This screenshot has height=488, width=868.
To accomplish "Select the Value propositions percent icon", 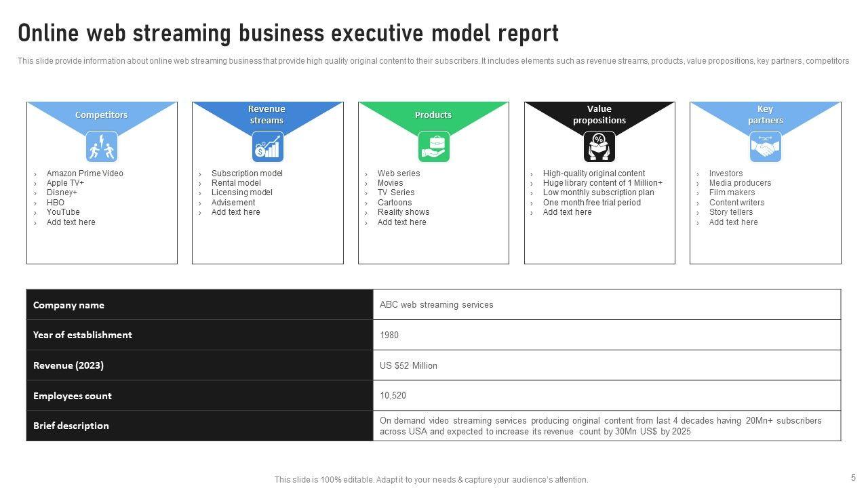I will [x=599, y=147].
